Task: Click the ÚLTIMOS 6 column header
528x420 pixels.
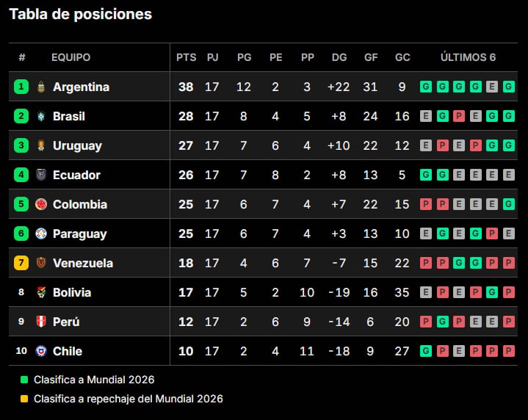Action: pyautogui.click(x=468, y=57)
